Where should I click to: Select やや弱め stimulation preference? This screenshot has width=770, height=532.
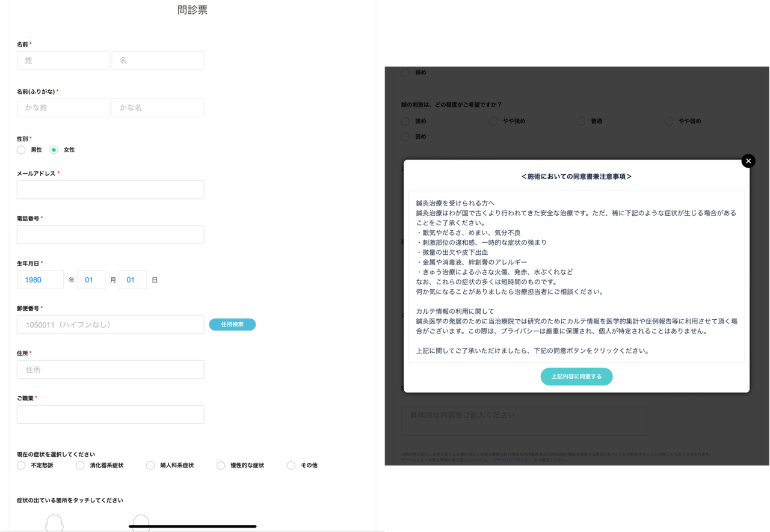(x=669, y=121)
